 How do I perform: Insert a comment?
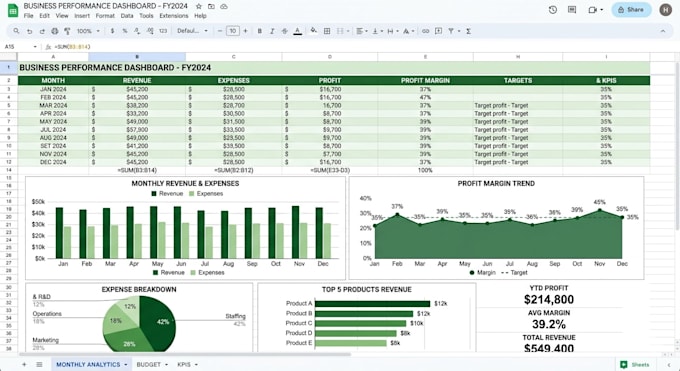tap(438, 31)
